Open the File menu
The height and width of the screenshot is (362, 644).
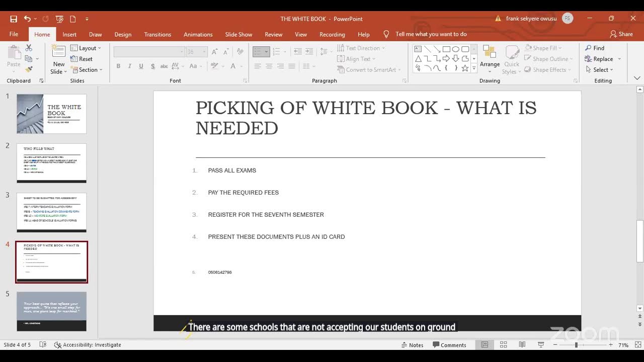[x=14, y=34]
